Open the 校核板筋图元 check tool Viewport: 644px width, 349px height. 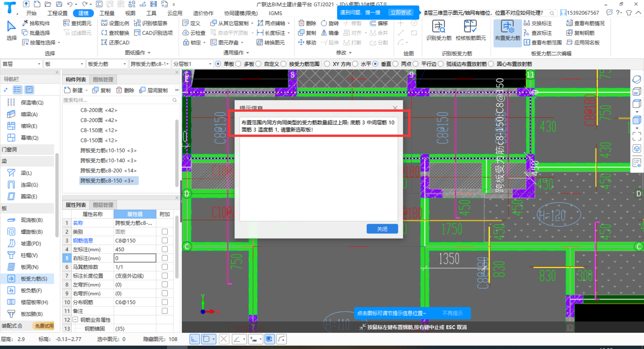(471, 30)
